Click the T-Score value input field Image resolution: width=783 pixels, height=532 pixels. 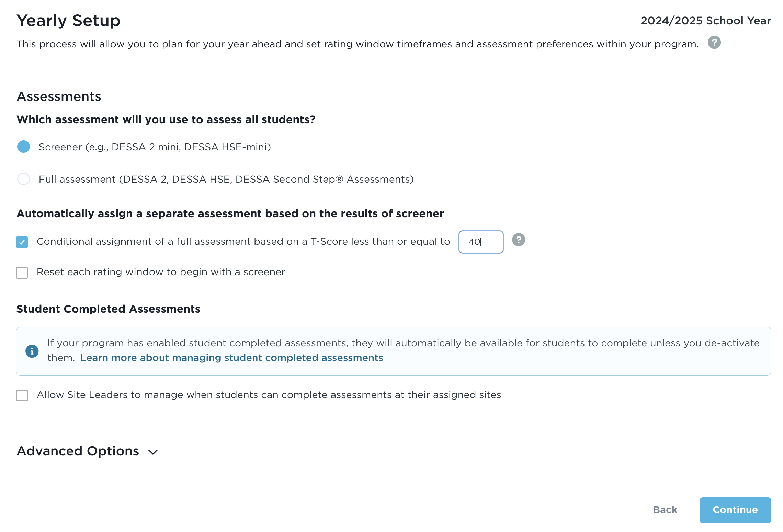tap(481, 242)
